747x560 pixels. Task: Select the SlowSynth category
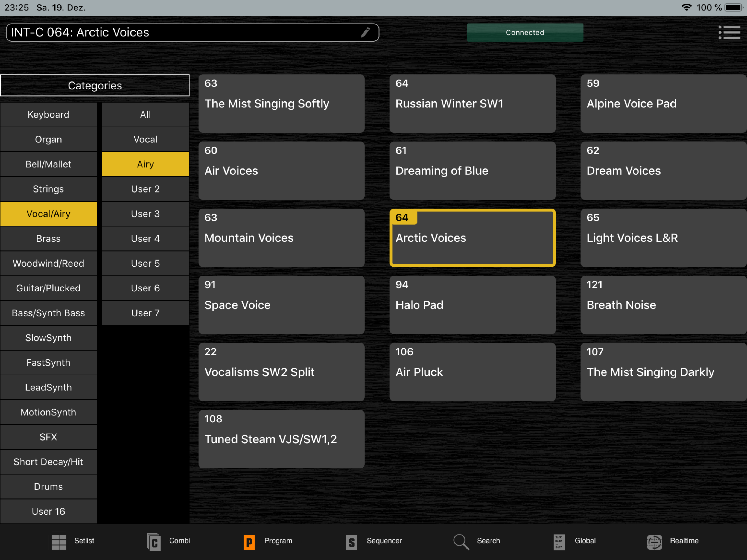[x=48, y=338]
